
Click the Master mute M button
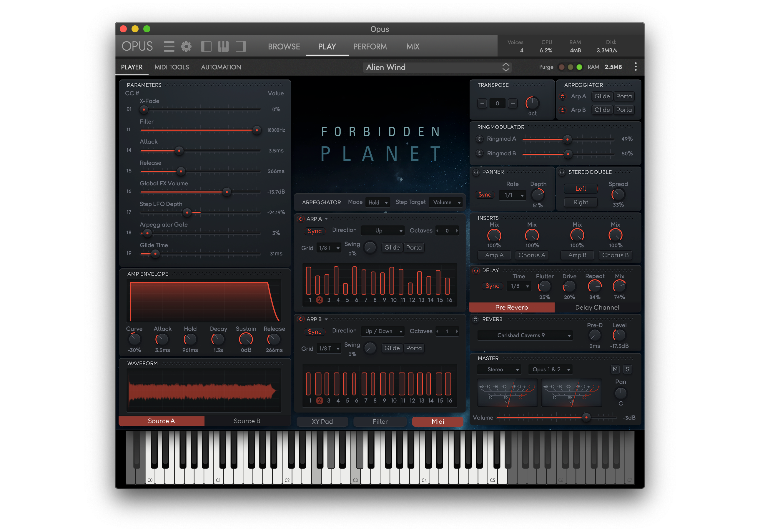615,370
